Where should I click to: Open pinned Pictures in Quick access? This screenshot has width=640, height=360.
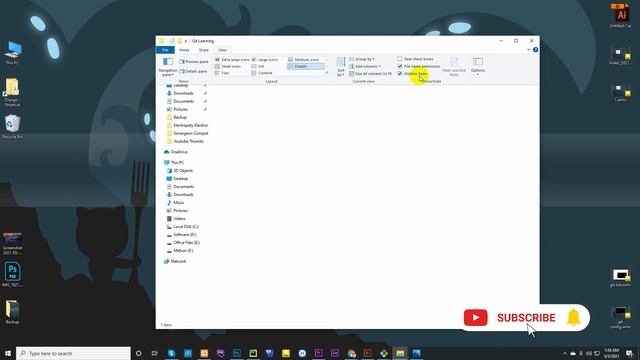(x=178, y=109)
